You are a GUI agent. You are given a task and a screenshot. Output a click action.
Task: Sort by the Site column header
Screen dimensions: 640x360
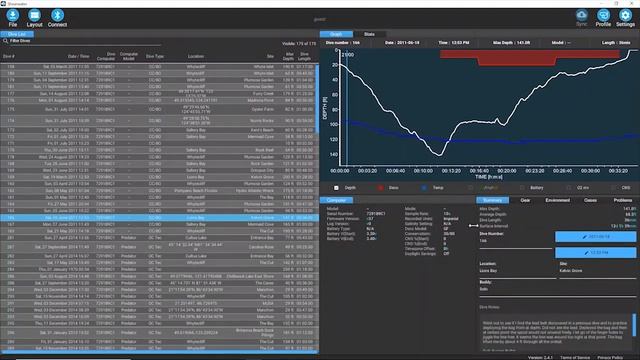[270, 56]
